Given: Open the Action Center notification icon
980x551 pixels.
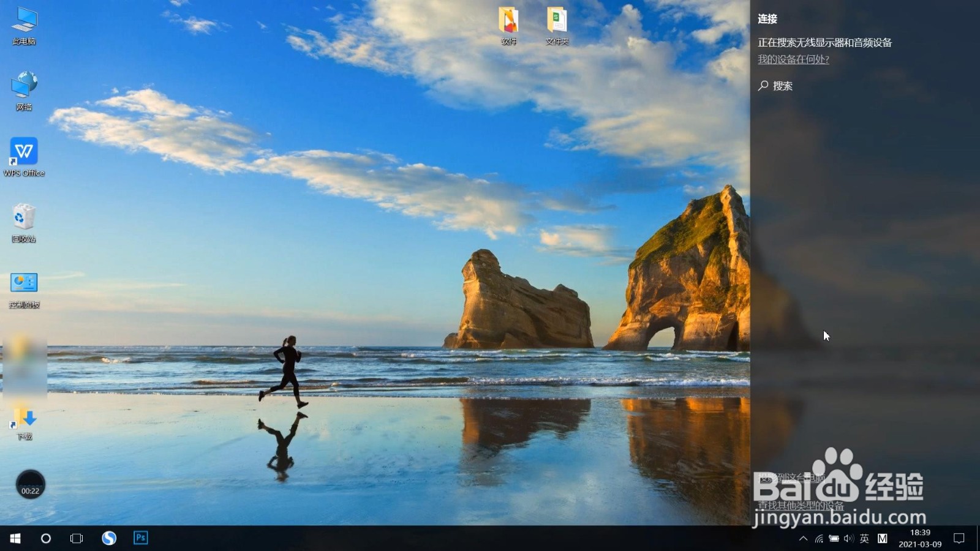Looking at the screenshot, I should point(959,539).
